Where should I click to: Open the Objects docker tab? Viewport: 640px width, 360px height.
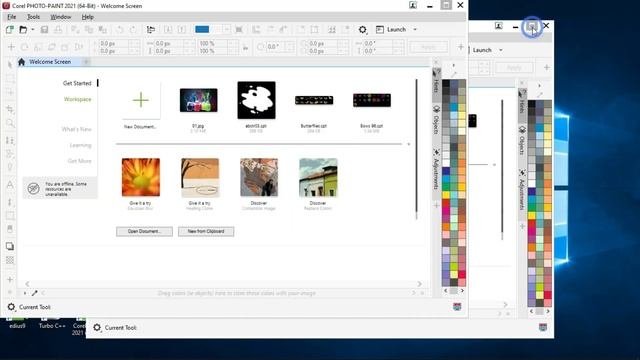point(436,120)
